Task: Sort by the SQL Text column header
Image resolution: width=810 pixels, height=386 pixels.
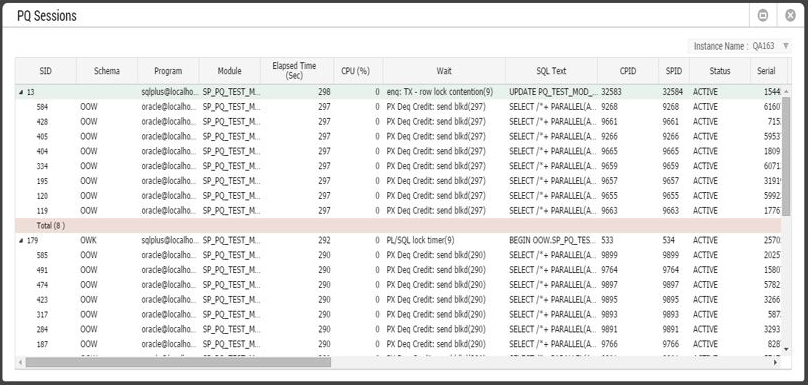Action: click(x=551, y=71)
